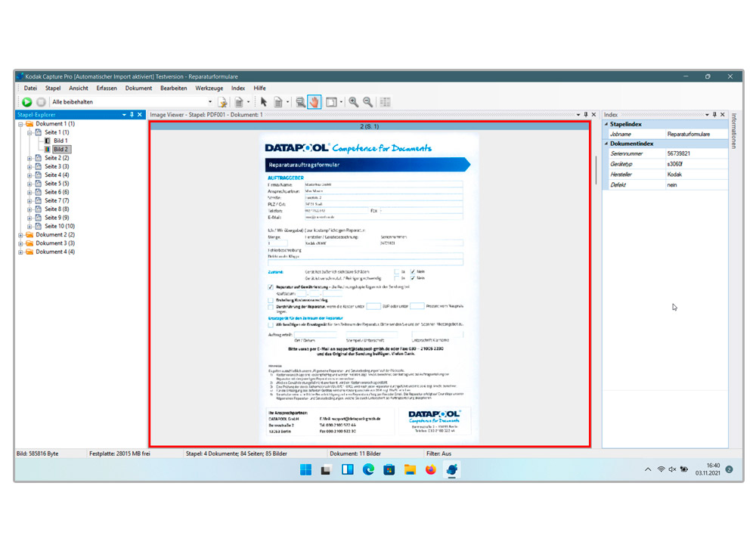Expand Seite 5 tree node
756x551 pixels.
[x=29, y=184]
